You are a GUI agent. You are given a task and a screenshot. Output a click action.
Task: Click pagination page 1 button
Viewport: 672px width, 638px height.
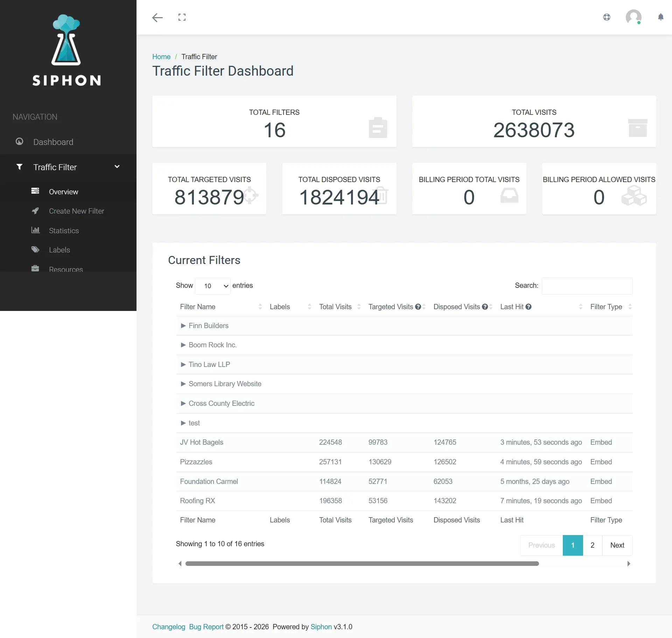coord(573,545)
